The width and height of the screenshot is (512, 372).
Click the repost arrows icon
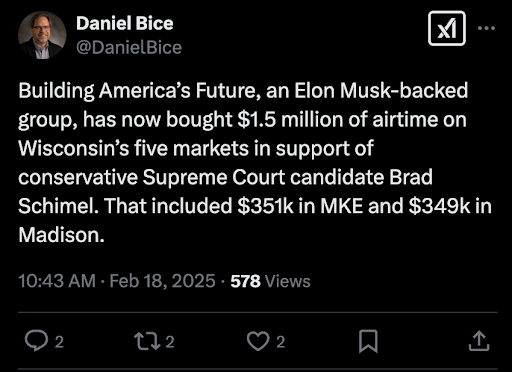tap(147, 342)
